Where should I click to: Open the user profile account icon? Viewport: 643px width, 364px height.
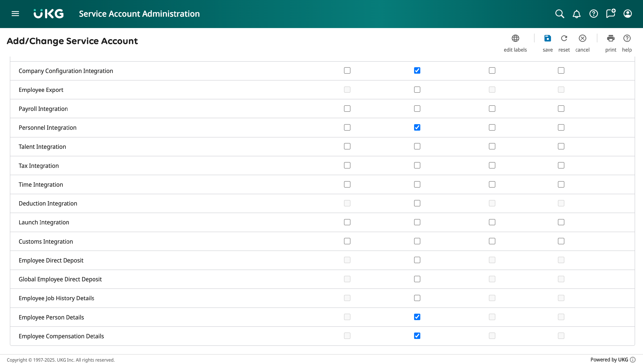click(x=628, y=14)
